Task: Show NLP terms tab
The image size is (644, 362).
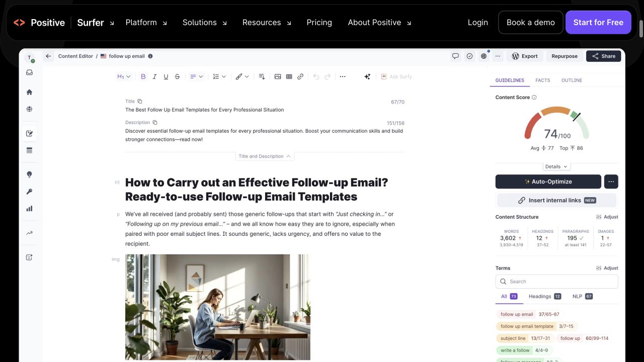Action: pos(583,296)
